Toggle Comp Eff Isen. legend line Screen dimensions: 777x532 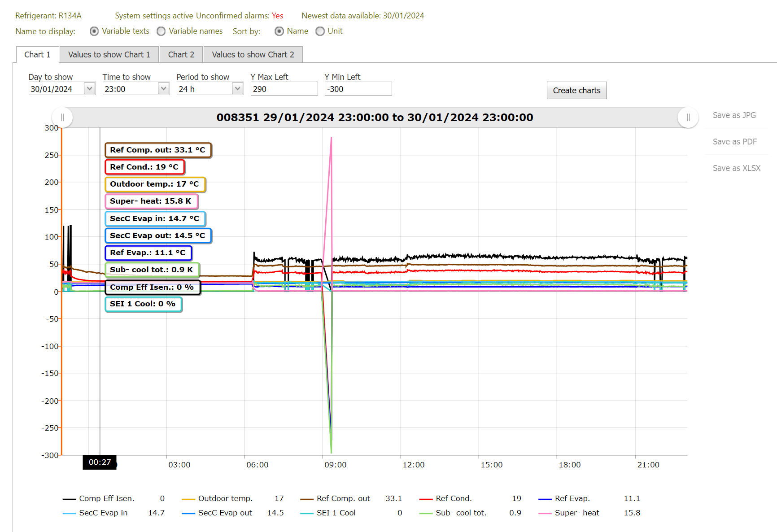pos(106,498)
